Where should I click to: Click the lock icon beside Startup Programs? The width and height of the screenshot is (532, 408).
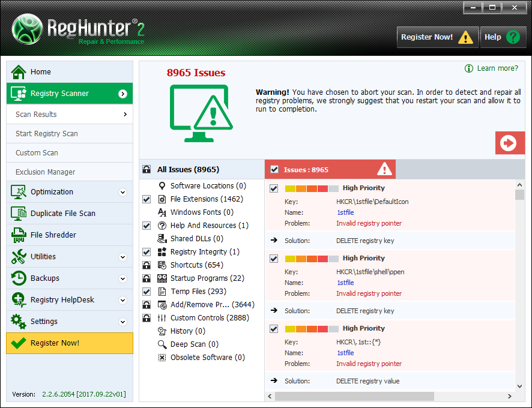click(x=147, y=278)
